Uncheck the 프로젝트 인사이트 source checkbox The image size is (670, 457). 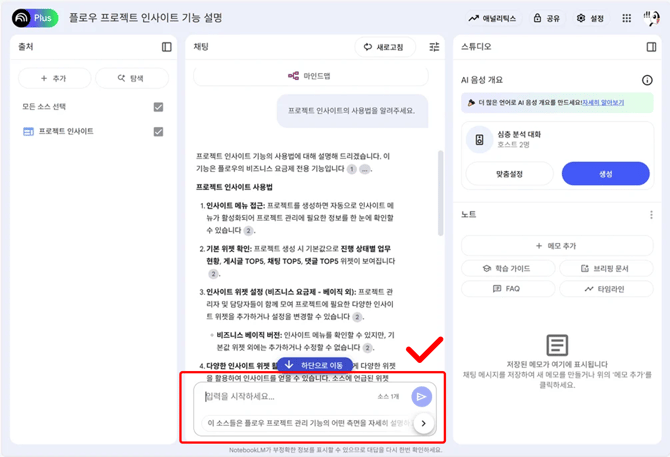(x=158, y=131)
